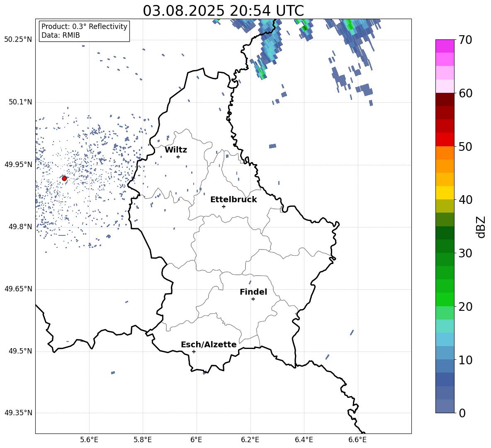Viewport: 491px width, 448px height.
Task: Click the 5.6°E longitude label
Action: (89, 440)
